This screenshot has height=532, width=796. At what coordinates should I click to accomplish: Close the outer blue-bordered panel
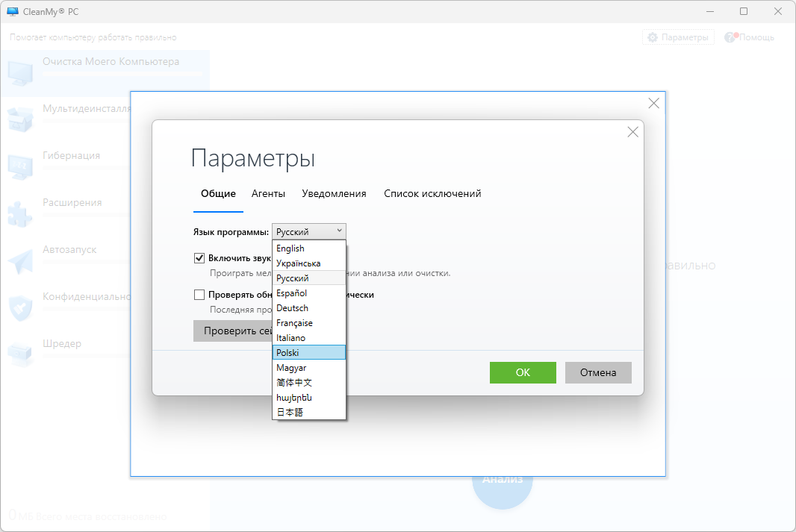pos(654,104)
